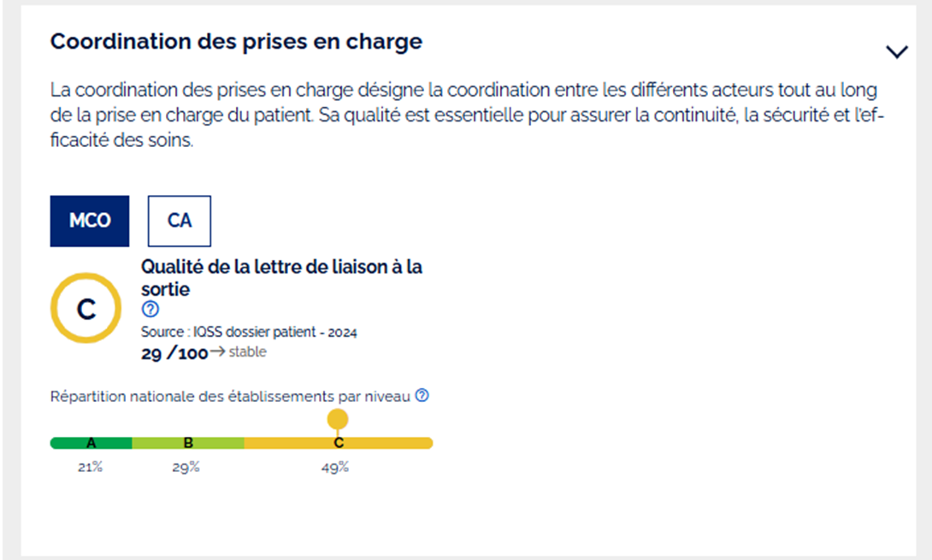Screen dimensions: 932x560
Task: Click the 29% label under level B
Action: pyautogui.click(x=186, y=467)
